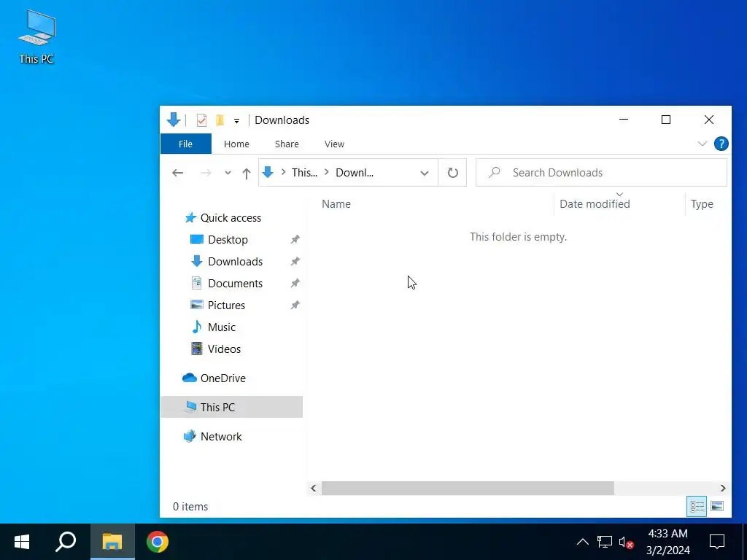Viewport: 747px width, 560px height.
Task: Go back with the left arrow
Action: pos(178,173)
